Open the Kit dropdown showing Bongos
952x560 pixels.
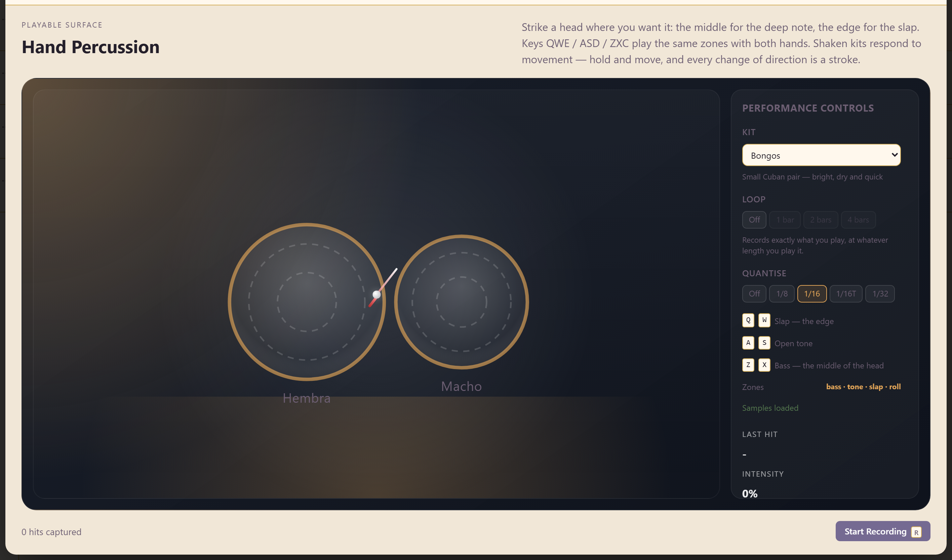click(x=821, y=155)
